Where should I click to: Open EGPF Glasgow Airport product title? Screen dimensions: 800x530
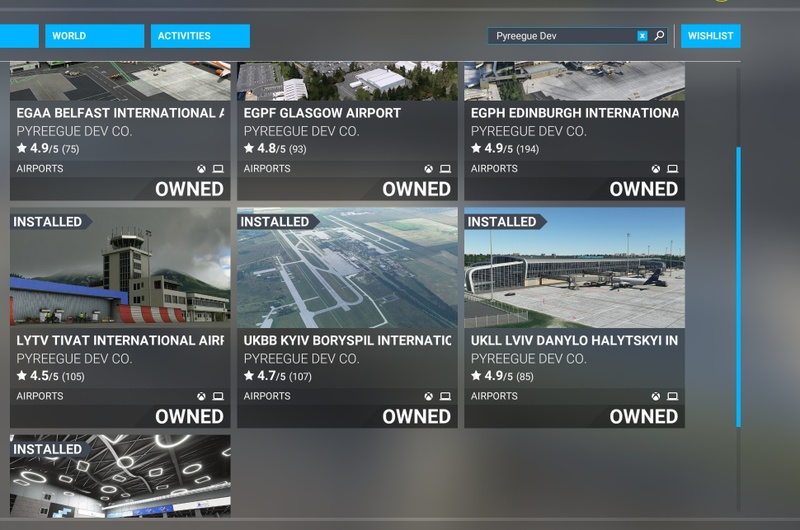click(322, 113)
